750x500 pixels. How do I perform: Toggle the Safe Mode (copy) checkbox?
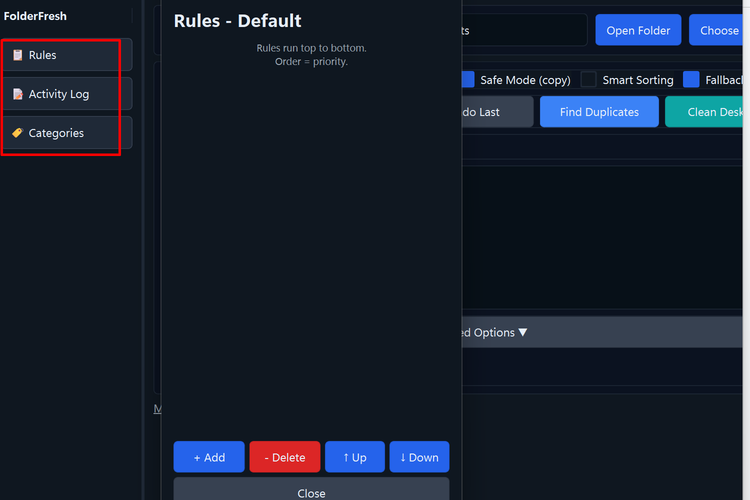468,80
